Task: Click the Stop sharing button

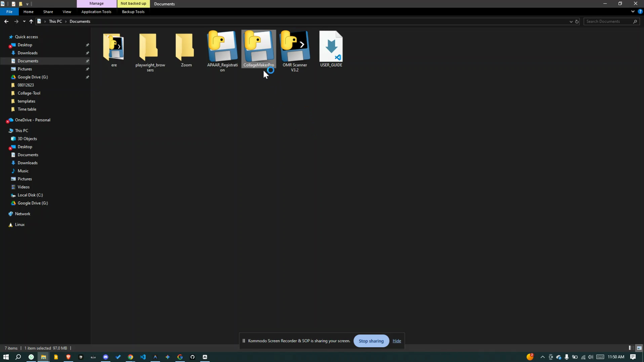Action: pyautogui.click(x=371, y=341)
